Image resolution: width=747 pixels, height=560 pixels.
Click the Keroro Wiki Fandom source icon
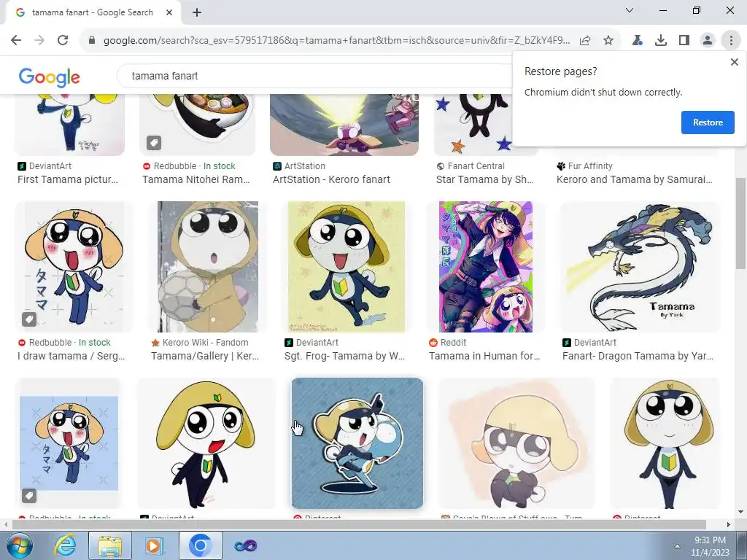pyautogui.click(x=155, y=343)
